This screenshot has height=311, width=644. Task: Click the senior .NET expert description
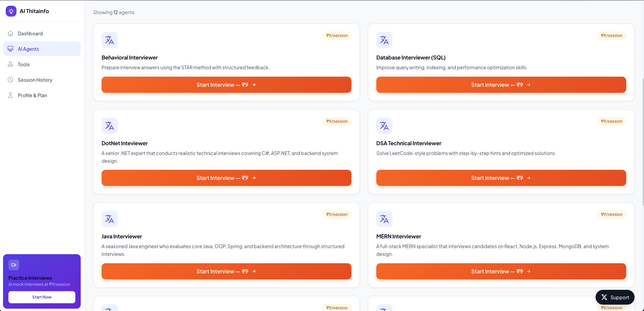[220, 157]
